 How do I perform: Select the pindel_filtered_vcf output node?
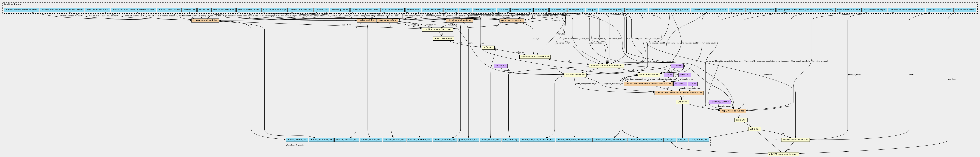[x=468, y=140]
